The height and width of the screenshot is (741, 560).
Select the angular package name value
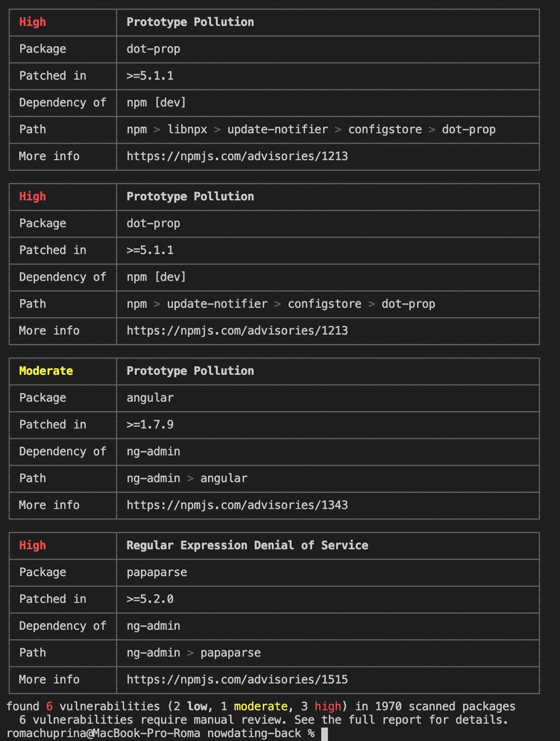[150, 398]
